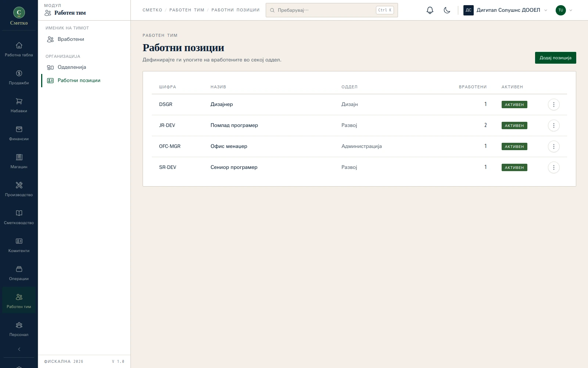Open row actions for Дизајнер

[x=553, y=105]
